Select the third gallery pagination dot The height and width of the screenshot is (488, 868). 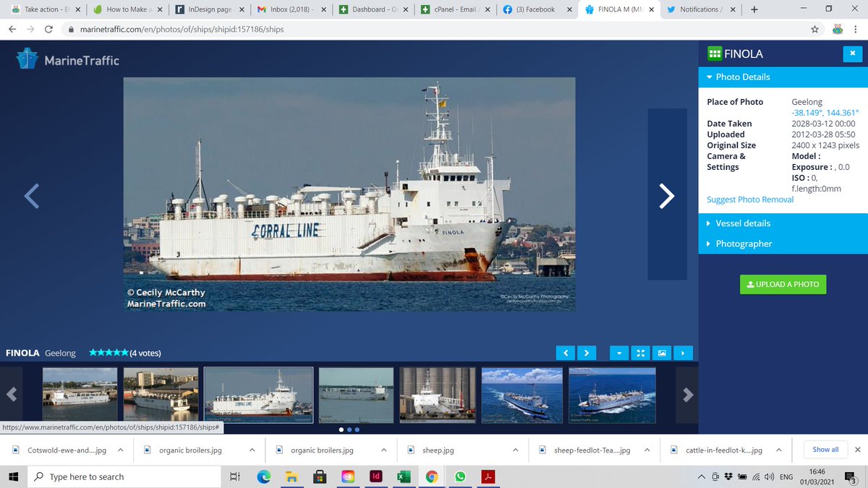coord(357,429)
